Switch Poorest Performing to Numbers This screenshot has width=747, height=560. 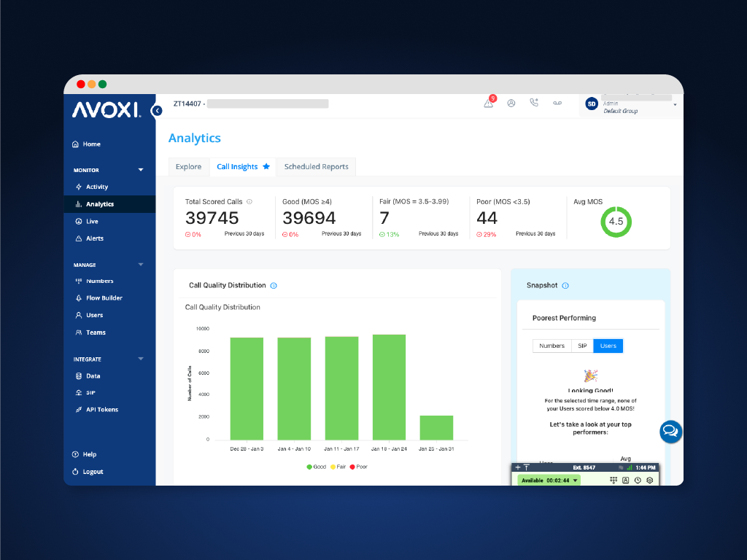click(x=552, y=346)
